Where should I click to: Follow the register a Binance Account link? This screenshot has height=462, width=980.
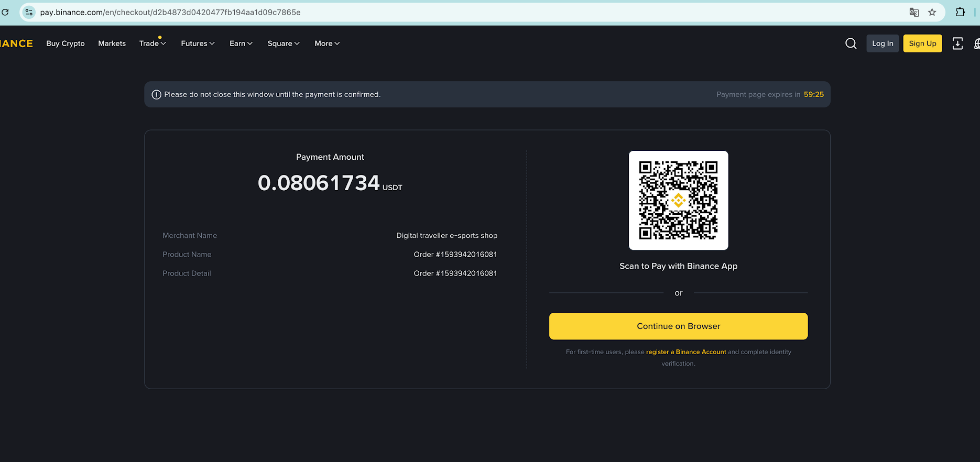(x=686, y=352)
